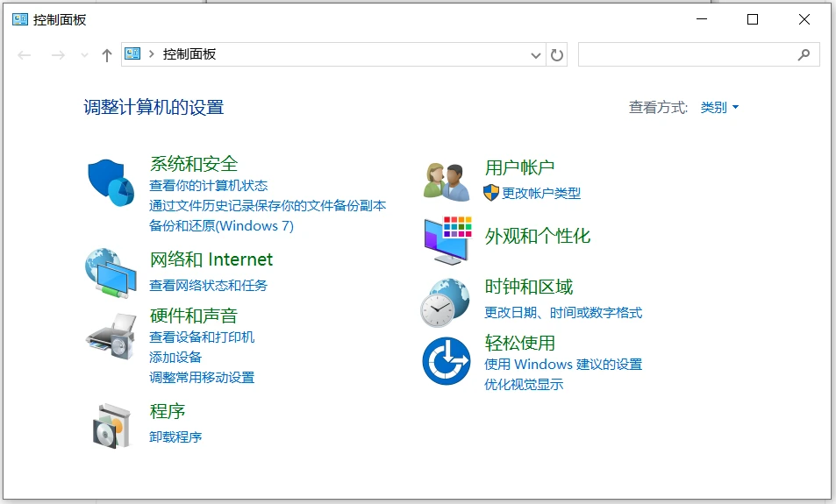Image resolution: width=836 pixels, height=504 pixels.
Task: Open the 程序 category link
Action: pos(168,411)
